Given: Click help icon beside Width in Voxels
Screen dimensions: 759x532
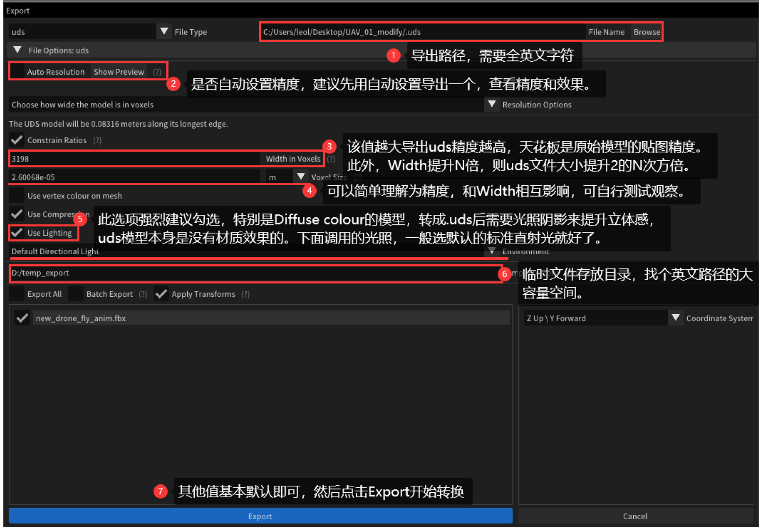Looking at the screenshot, I should coord(331,159).
